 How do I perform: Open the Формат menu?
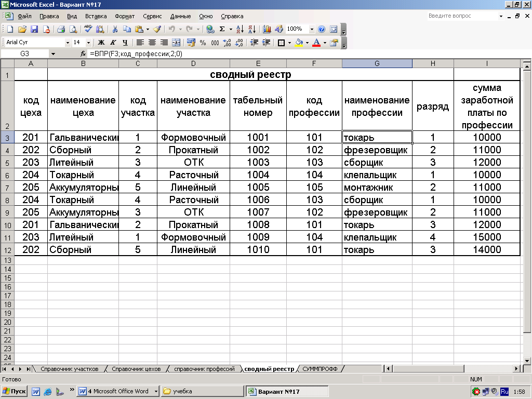tap(125, 16)
